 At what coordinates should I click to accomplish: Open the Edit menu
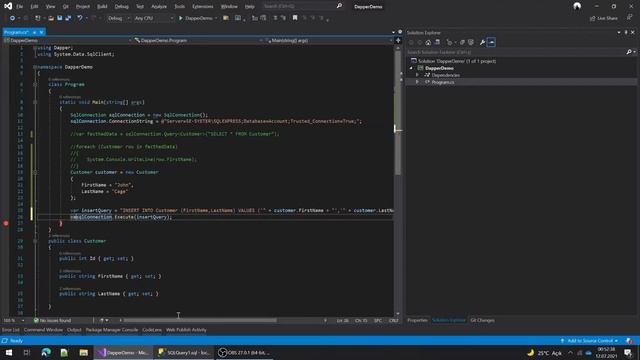(x=34, y=7)
